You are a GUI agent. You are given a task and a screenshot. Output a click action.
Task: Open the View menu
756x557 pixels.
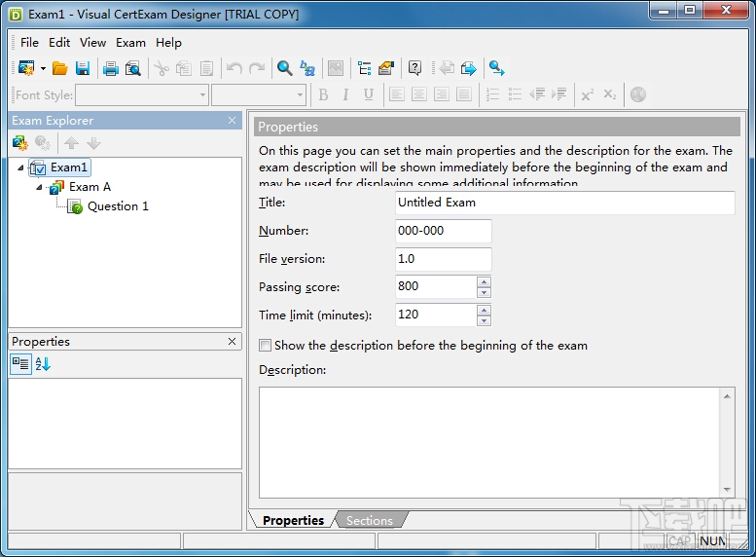(92, 43)
